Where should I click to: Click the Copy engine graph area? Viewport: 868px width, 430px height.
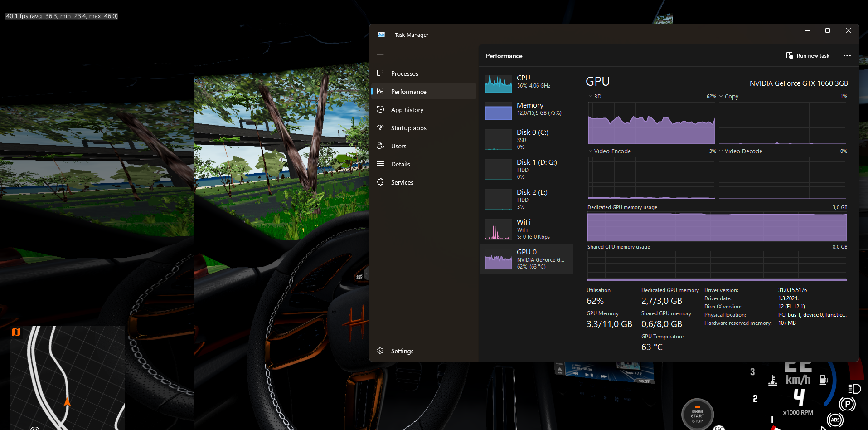(x=782, y=123)
